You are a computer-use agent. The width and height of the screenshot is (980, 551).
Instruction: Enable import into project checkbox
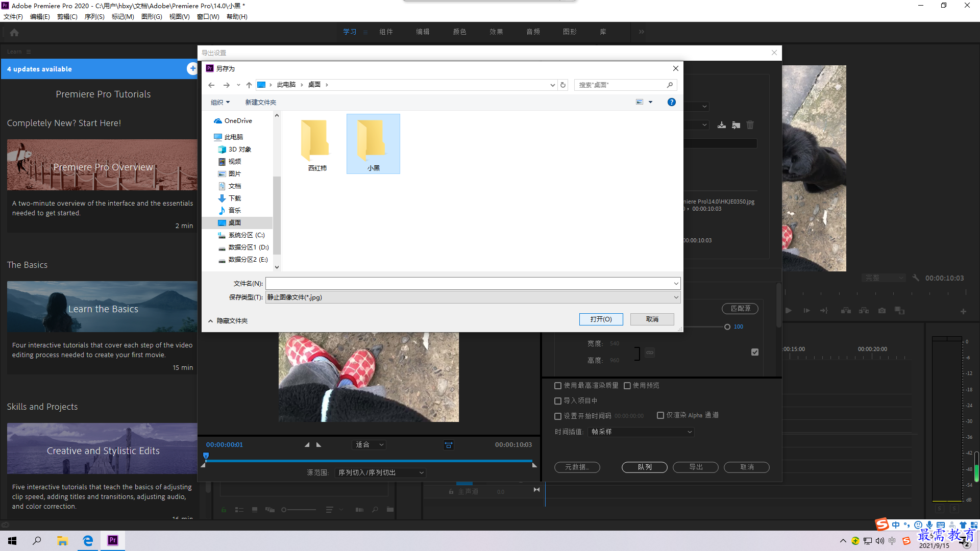(x=558, y=401)
